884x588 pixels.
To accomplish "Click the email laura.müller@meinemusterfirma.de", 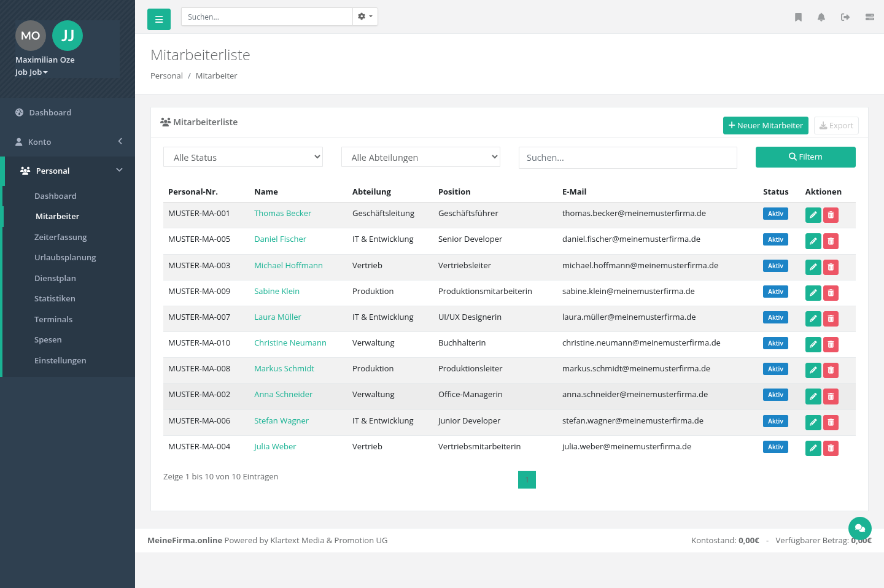I will pos(629,317).
